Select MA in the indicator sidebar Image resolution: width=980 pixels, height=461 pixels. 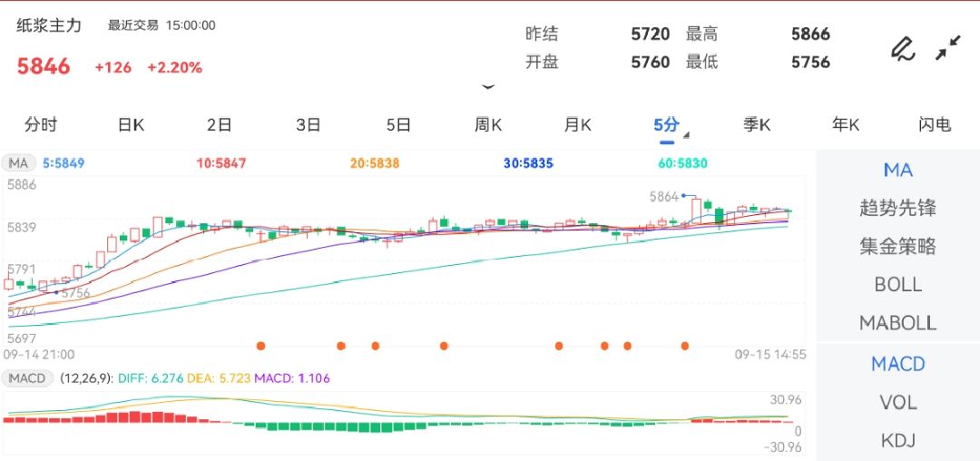coord(898,170)
